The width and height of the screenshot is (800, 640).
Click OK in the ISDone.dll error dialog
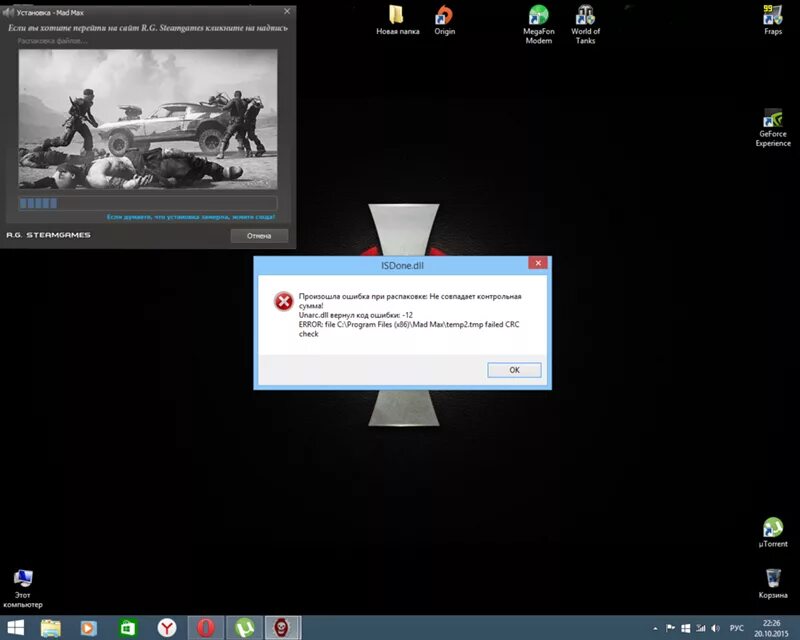click(x=514, y=370)
